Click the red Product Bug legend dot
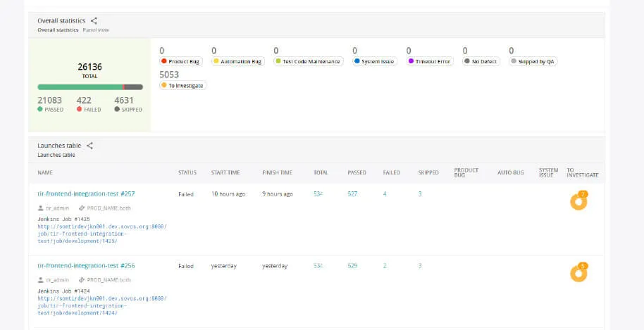Image resolution: width=644 pixels, height=330 pixels. (163, 62)
